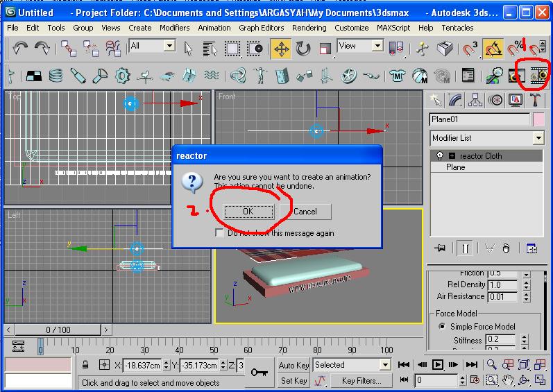Click reactor Motor gear icon
This screenshot has width=553, height=392.
click(122, 76)
